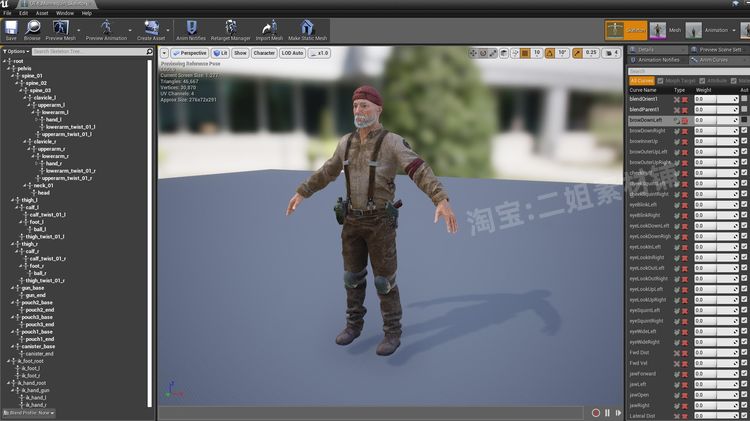Open the Create Asset dropdown arrow
Image resolution: width=750 pixels, height=421 pixels.
[167, 30]
